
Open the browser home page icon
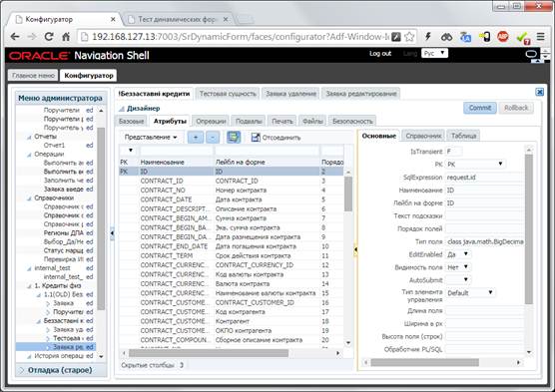coord(66,37)
